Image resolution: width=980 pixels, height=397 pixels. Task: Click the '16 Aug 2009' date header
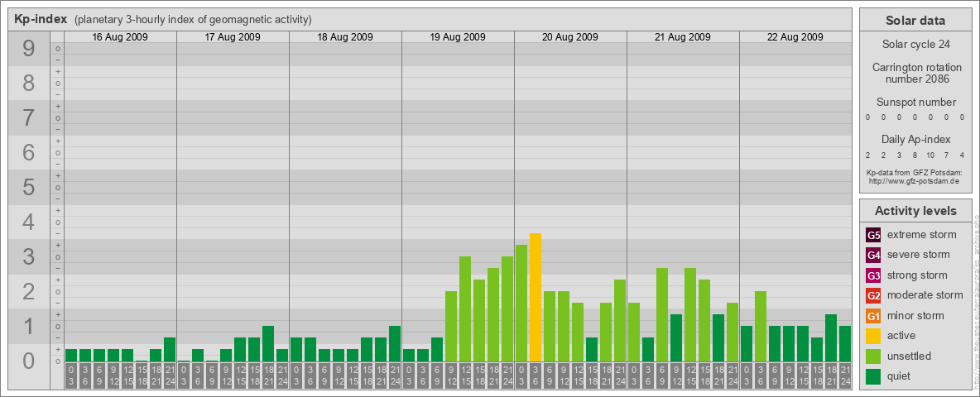(120, 37)
